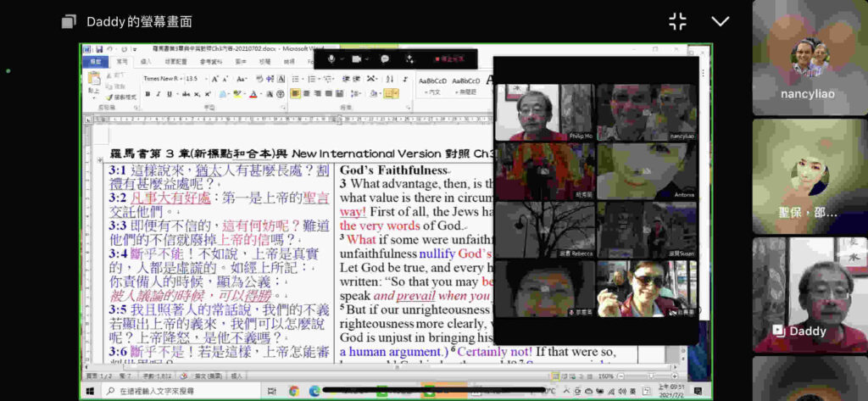Turn off the camera in the meeting toolbar
The width and height of the screenshot is (868, 401).
[x=356, y=59]
